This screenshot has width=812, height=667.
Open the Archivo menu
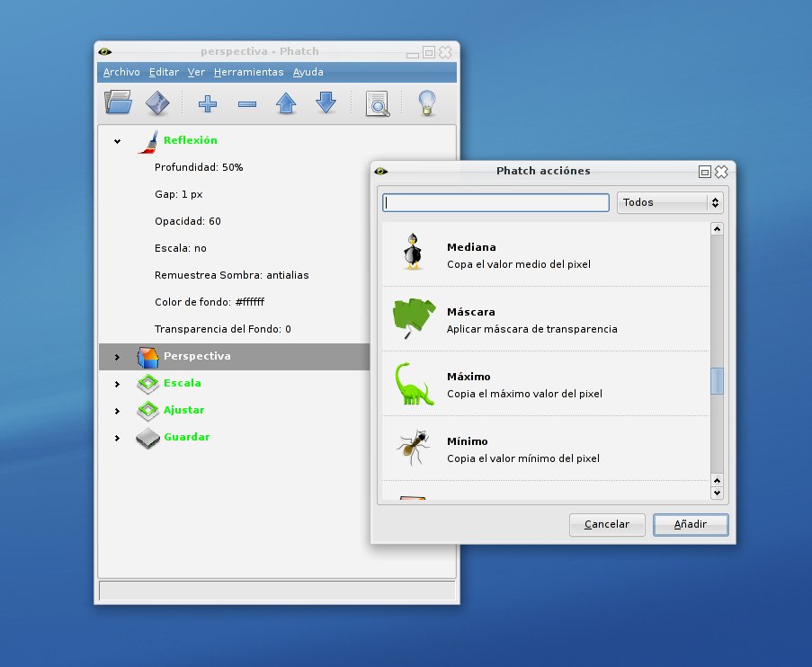[x=121, y=72]
